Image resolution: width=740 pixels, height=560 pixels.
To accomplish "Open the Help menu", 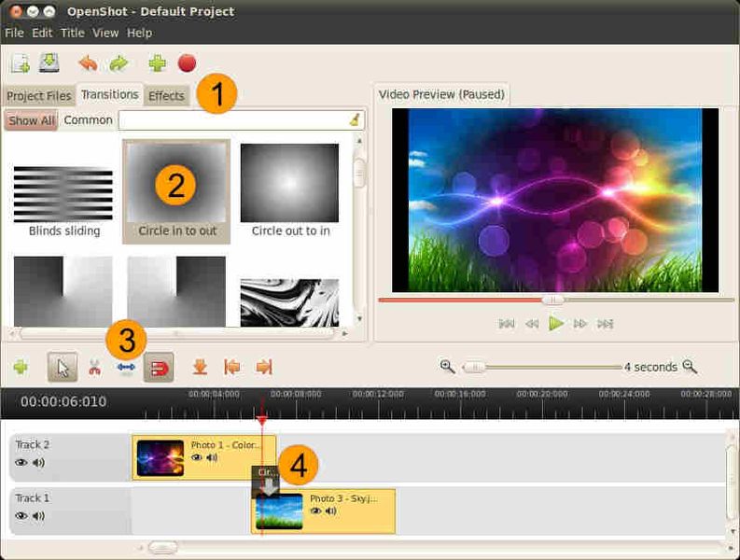I will [x=139, y=33].
